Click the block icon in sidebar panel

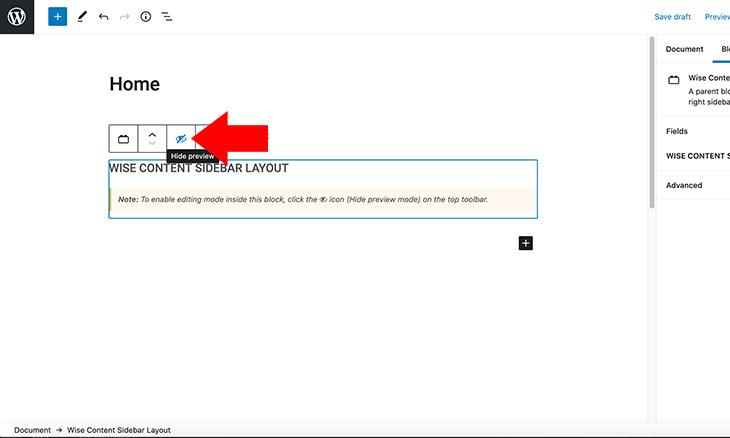coord(674,80)
